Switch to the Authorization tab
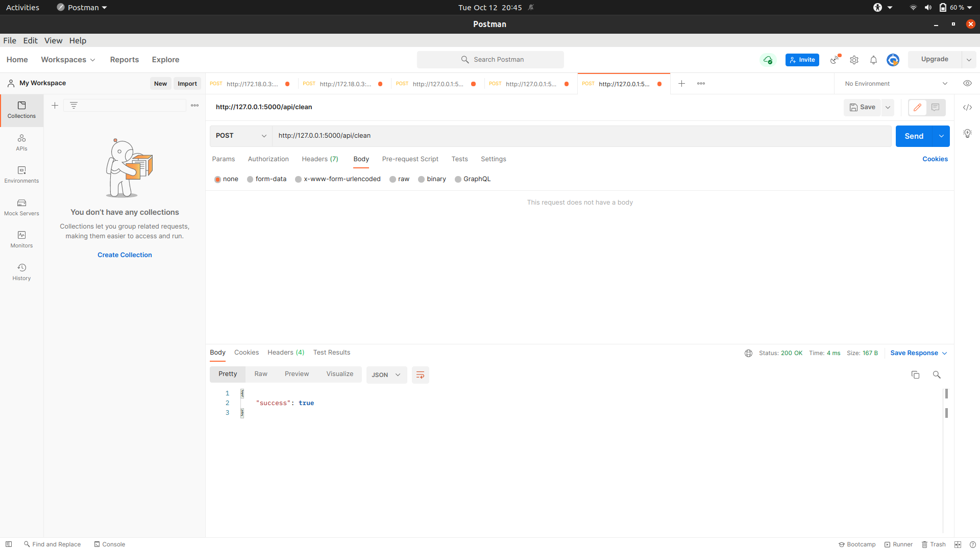 [x=268, y=159]
